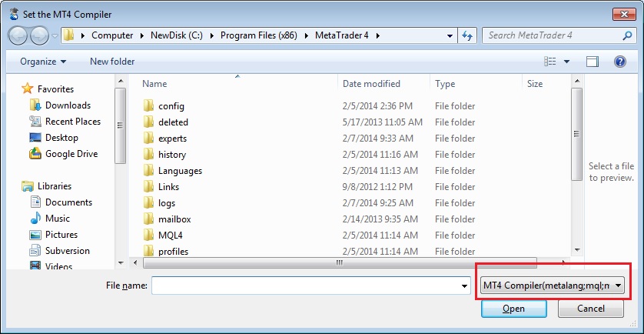
Task: Click the Refresh address bar icon
Action: click(467, 35)
